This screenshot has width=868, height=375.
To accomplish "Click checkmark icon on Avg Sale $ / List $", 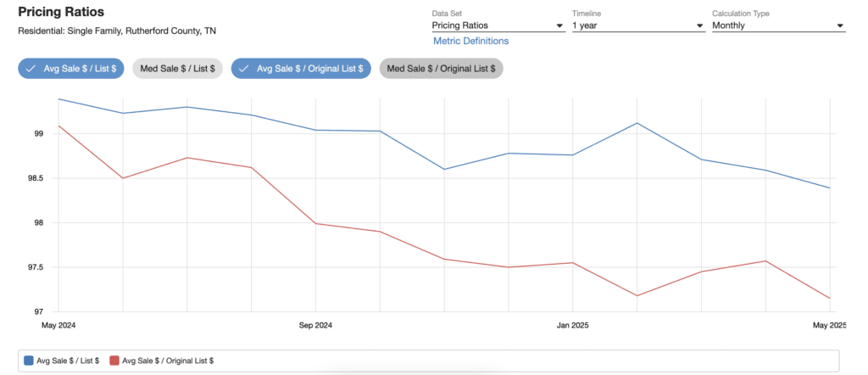I will (31, 69).
